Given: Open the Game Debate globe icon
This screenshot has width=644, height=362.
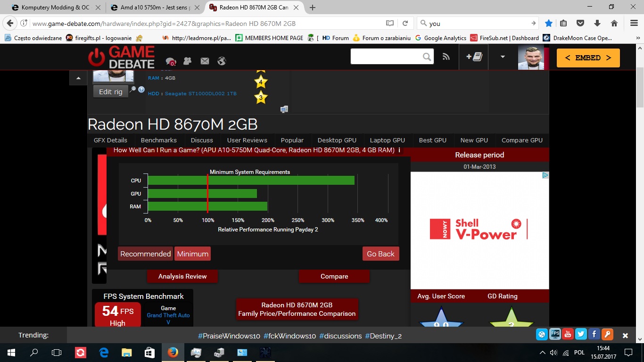Looking at the screenshot, I should 222,61.
